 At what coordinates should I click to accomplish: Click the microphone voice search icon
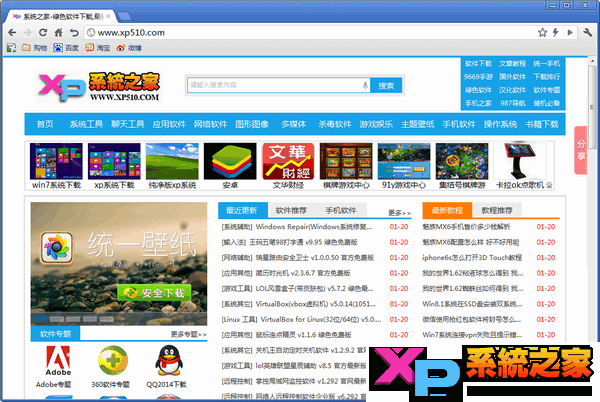pyautogui.click(x=365, y=85)
